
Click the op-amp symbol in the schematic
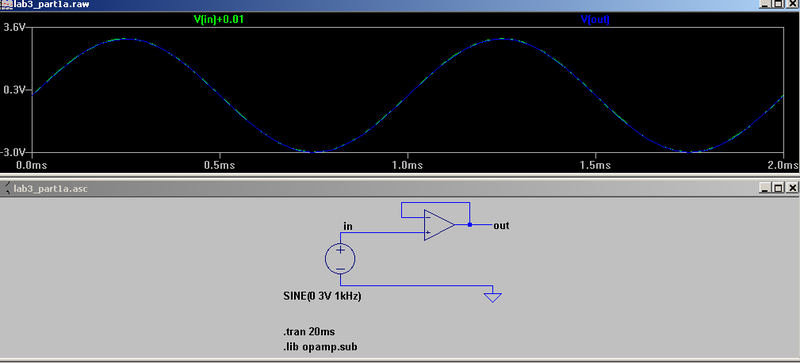[439, 225]
